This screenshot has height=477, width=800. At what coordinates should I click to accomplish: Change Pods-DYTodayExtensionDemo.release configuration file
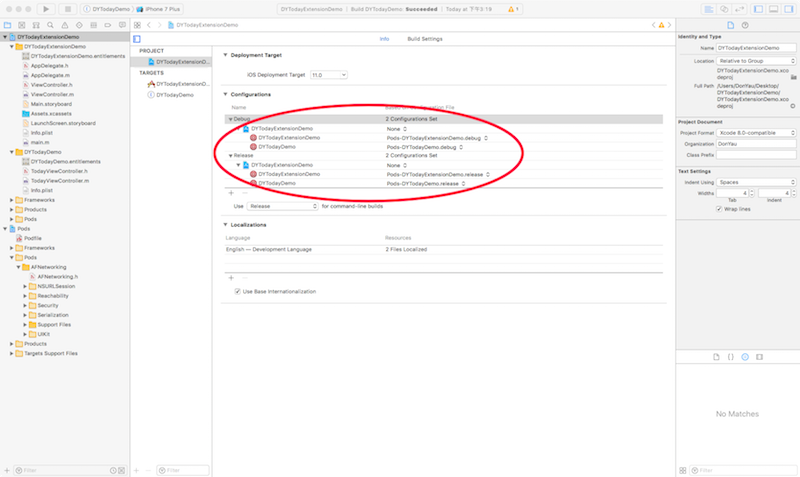438,174
